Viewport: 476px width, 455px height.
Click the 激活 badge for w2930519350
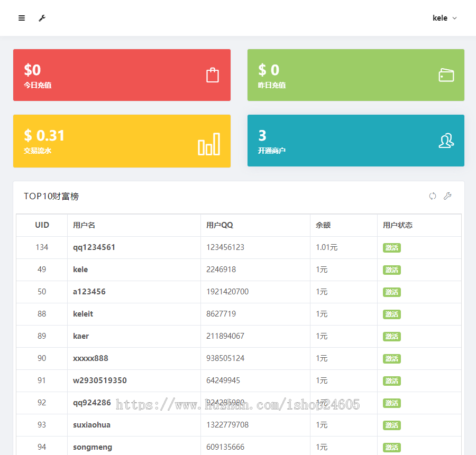pyautogui.click(x=391, y=380)
